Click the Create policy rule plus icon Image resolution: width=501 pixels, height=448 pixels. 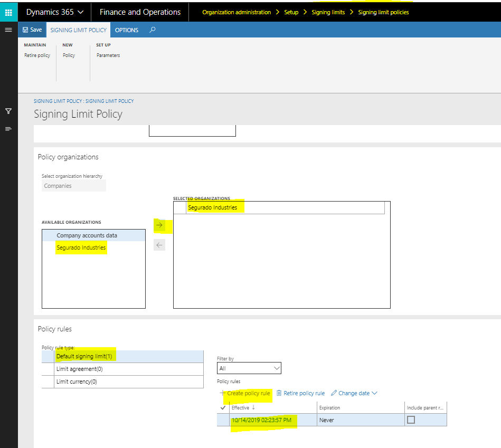click(x=223, y=393)
